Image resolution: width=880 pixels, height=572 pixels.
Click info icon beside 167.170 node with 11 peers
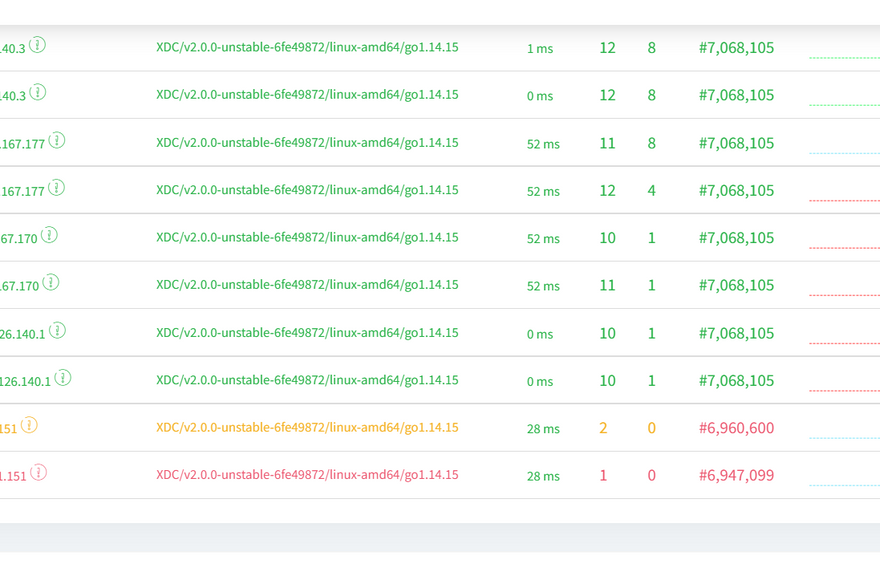51,283
